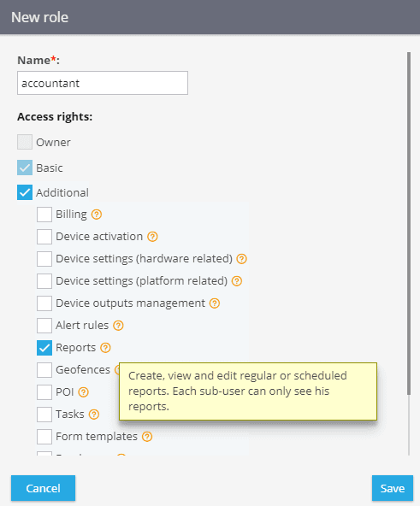This screenshot has height=506, width=420.
Task: Open the Tasks help icon
Action: point(94,415)
